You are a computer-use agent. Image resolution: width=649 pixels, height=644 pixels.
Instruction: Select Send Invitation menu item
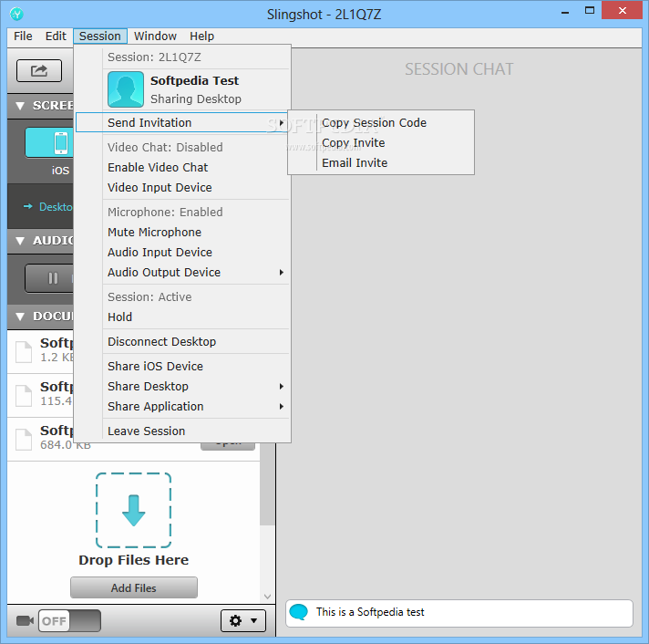182,122
